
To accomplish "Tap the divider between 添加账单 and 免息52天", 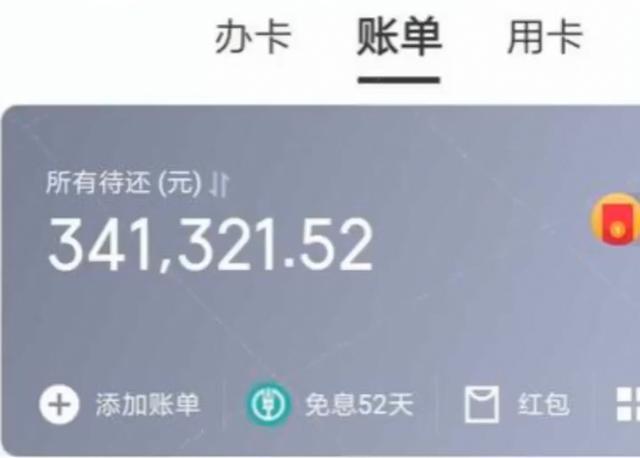I will click(x=224, y=404).
